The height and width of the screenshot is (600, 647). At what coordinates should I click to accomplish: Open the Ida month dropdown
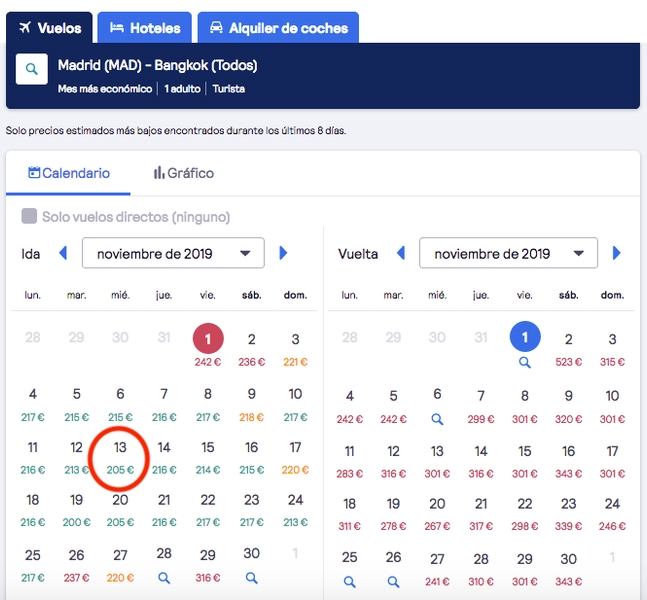point(173,253)
